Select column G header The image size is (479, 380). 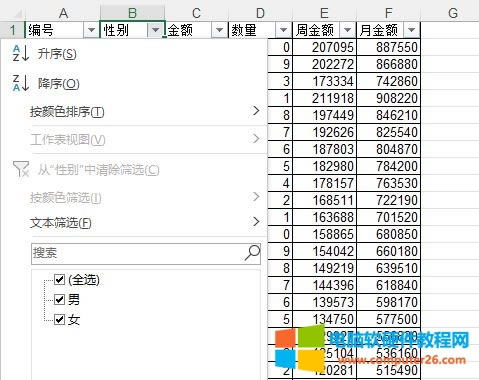pyautogui.click(x=453, y=13)
